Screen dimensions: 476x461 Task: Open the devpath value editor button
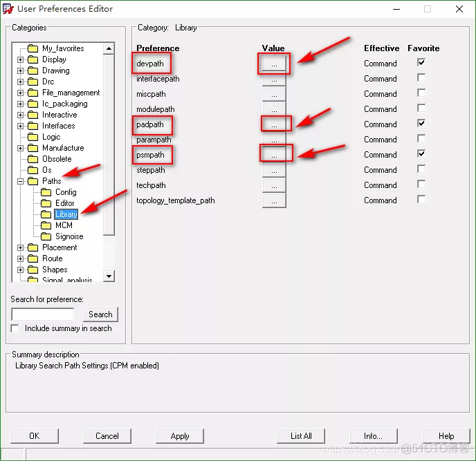[274, 64]
